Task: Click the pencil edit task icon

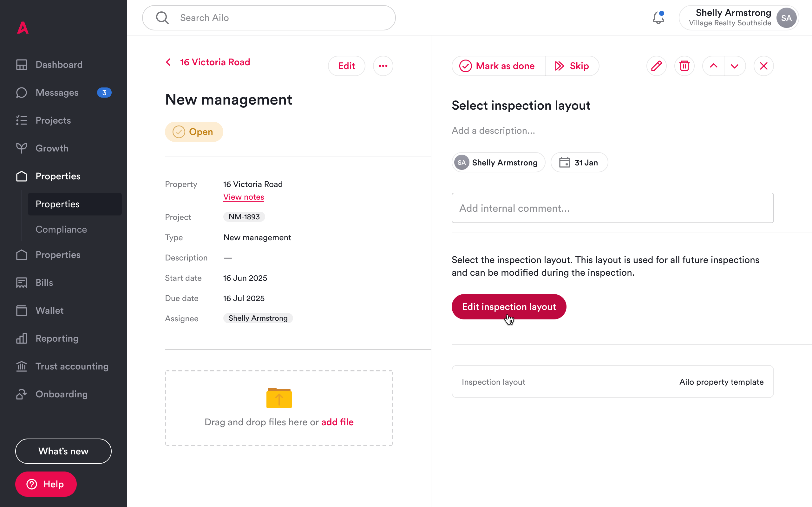Action: (x=656, y=66)
